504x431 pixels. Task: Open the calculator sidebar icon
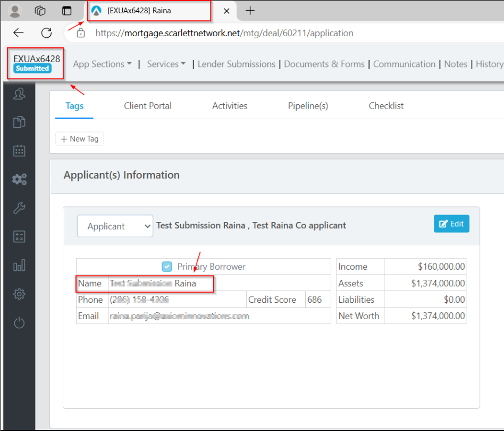tap(19, 237)
